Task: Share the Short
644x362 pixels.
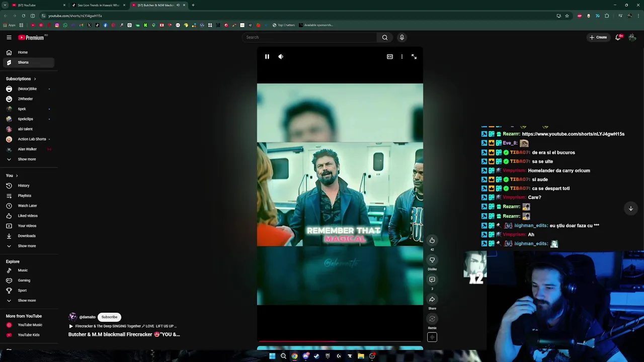Action: (432, 299)
